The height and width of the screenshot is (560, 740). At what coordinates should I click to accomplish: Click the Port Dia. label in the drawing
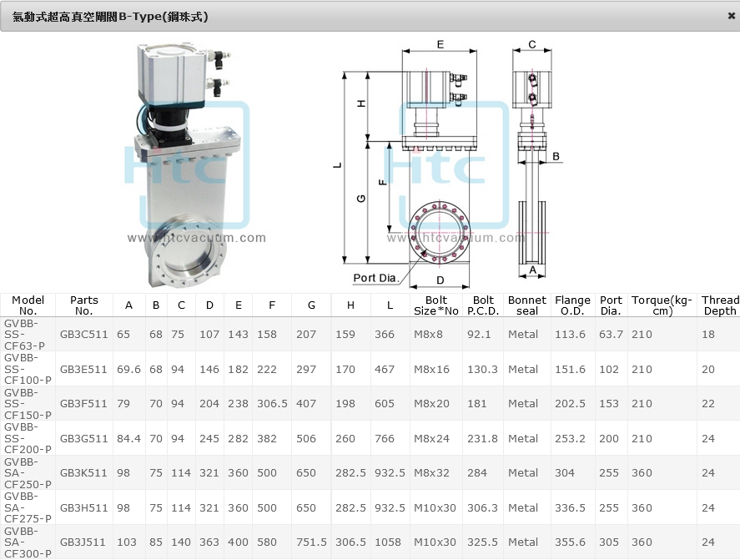point(377,278)
